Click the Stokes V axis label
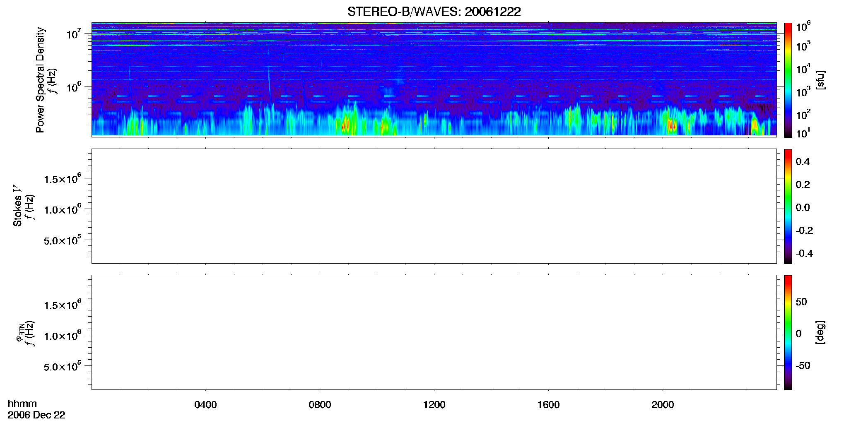Viewport: 868px width, 447px height. 17,206
